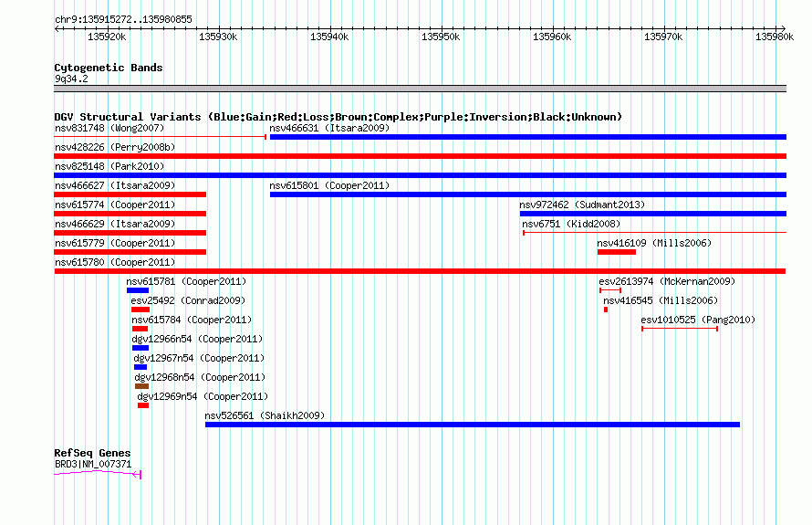812x525 pixels.
Task: Click the 135960k ruler tick label
Action: coord(552,37)
